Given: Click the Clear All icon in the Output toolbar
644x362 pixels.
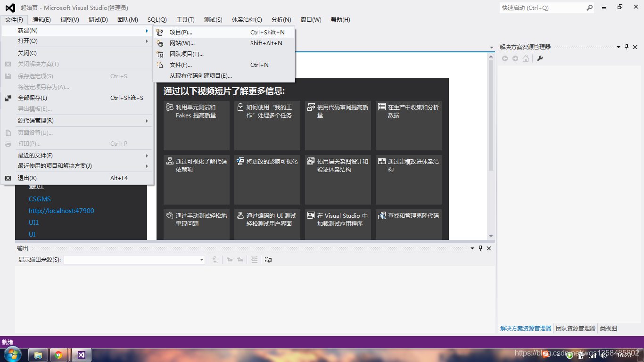Looking at the screenshot, I should (255, 260).
